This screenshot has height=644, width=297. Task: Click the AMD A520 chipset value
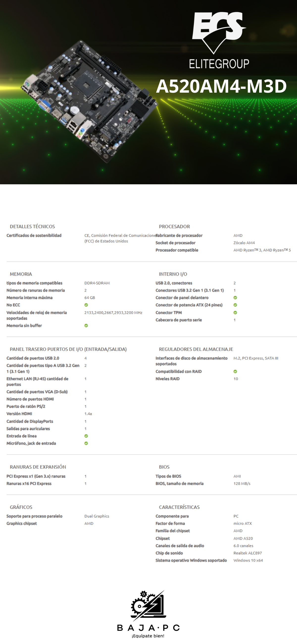(x=243, y=538)
